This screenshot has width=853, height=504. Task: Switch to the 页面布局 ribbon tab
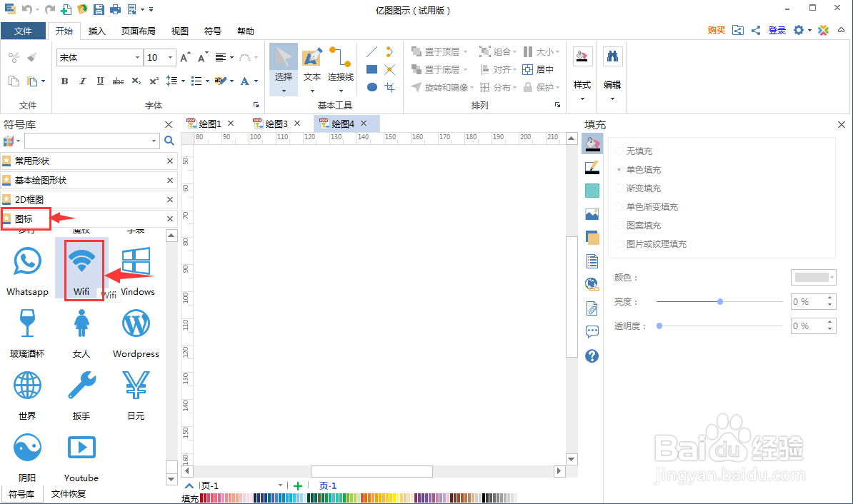138,31
